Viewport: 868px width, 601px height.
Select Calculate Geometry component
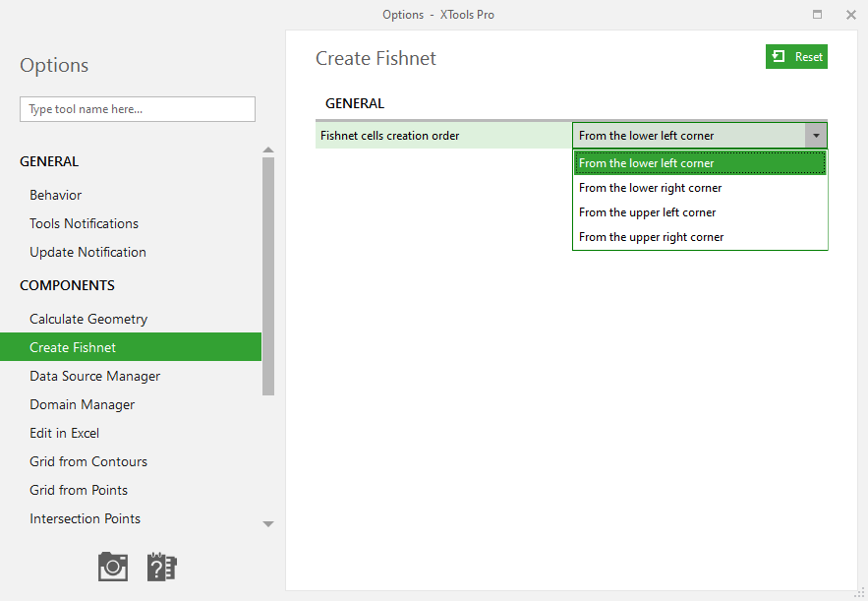point(88,319)
